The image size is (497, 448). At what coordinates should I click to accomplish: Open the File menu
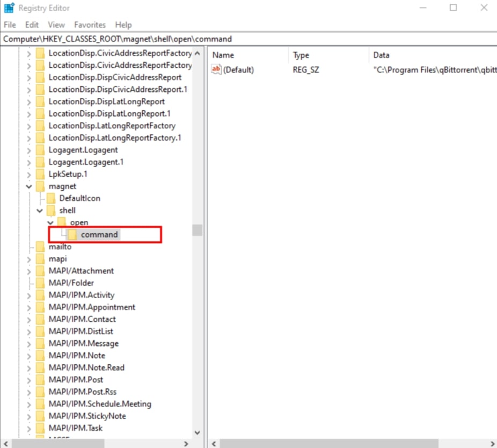point(10,25)
